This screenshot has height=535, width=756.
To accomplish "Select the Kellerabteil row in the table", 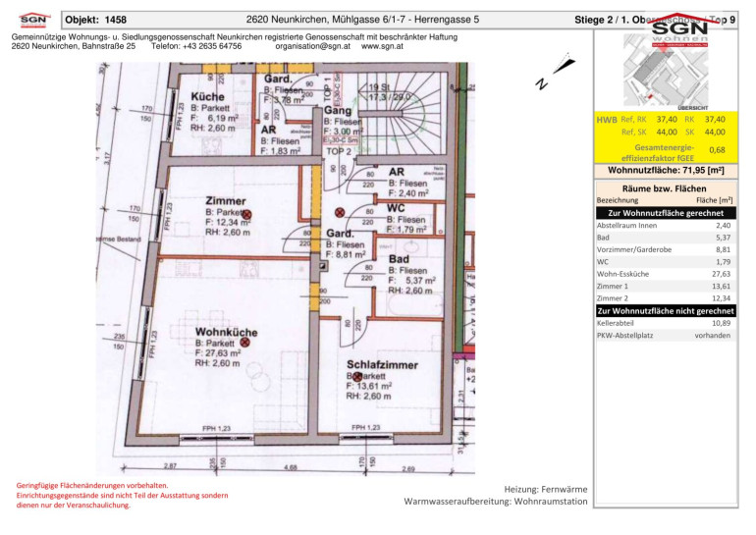I will [664, 323].
